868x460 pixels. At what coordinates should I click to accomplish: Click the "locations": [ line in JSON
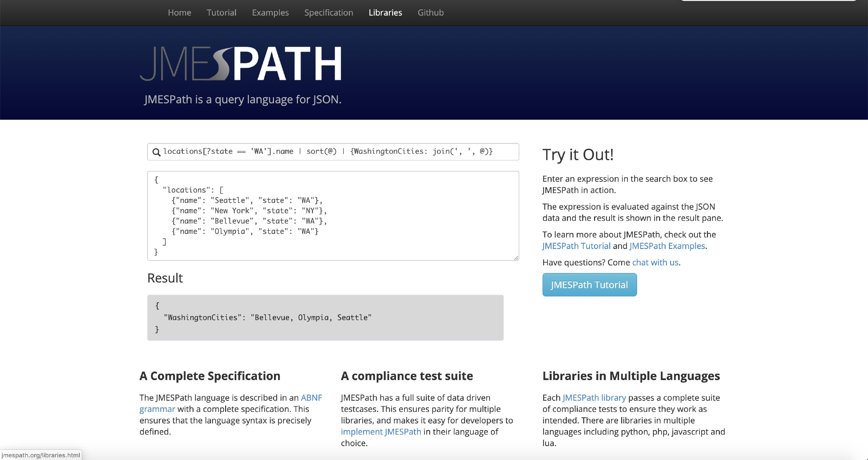(x=193, y=190)
